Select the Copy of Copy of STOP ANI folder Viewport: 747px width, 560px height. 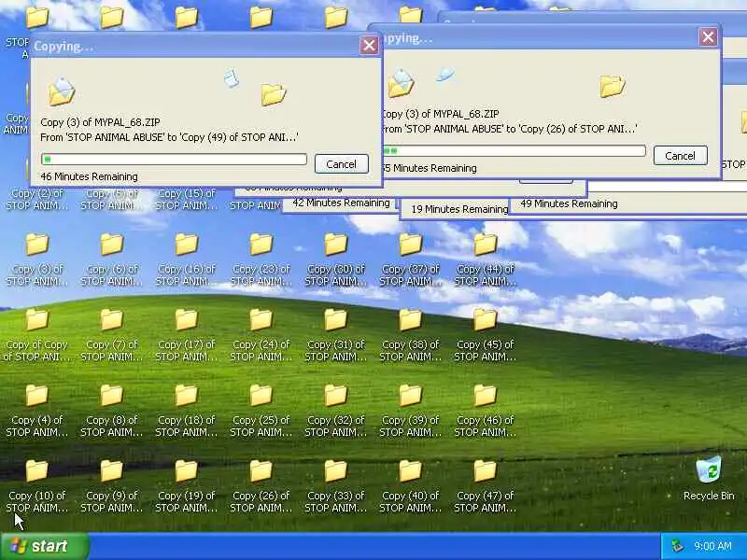(x=37, y=335)
